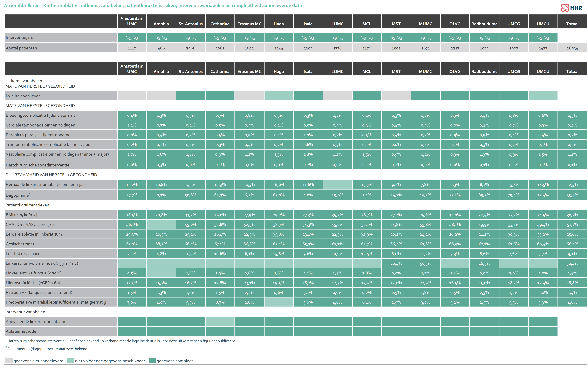Click MUMC CHA2DS2-VASc value 59,8%
The height and width of the screenshot is (370, 588).
pyautogui.click(x=425, y=224)
